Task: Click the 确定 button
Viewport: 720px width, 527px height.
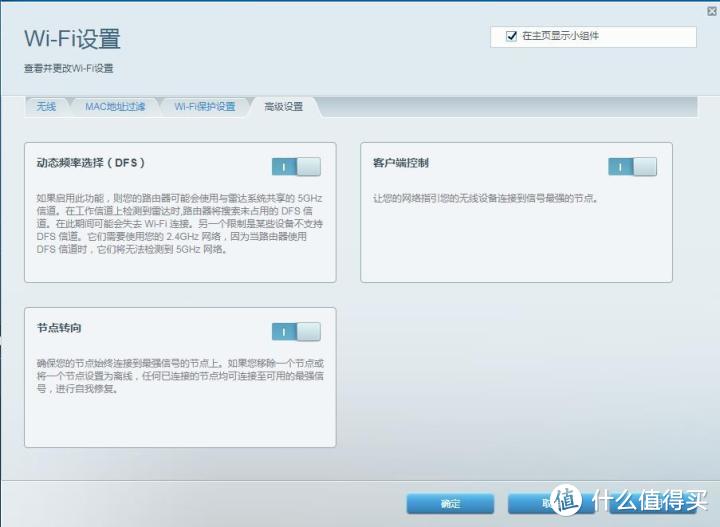Action: tap(450, 504)
